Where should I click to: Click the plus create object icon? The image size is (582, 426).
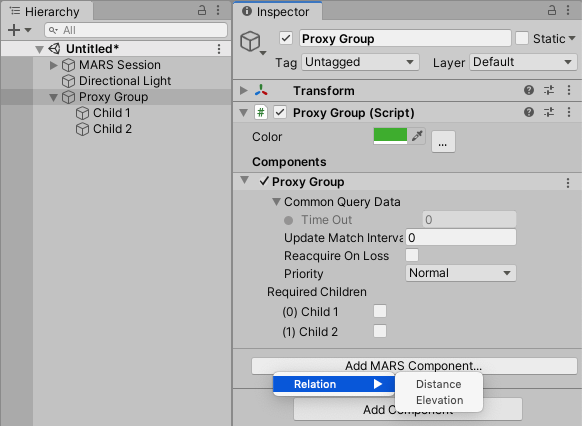[x=14, y=30]
